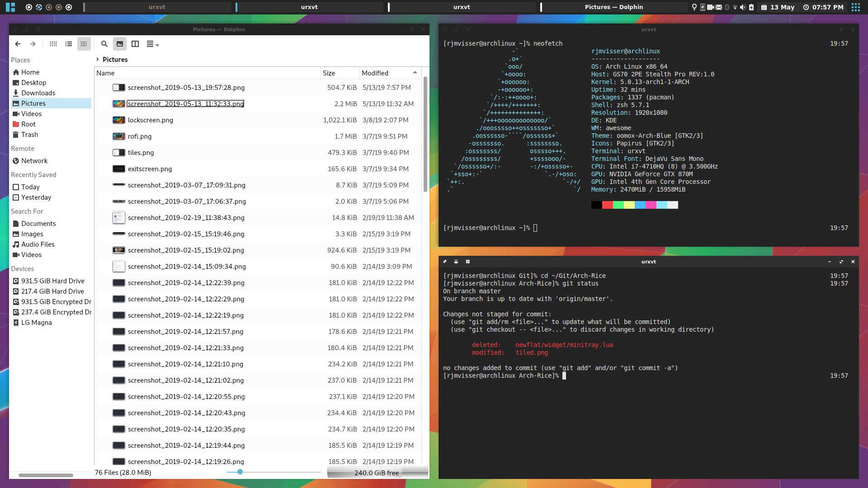The image size is (868, 488).
Task: Expand the Pictures breadcrumb arrow
Action: coord(98,59)
